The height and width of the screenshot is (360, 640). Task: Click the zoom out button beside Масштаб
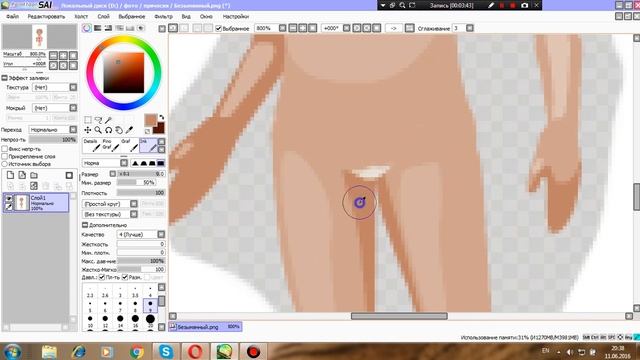click(x=53, y=55)
